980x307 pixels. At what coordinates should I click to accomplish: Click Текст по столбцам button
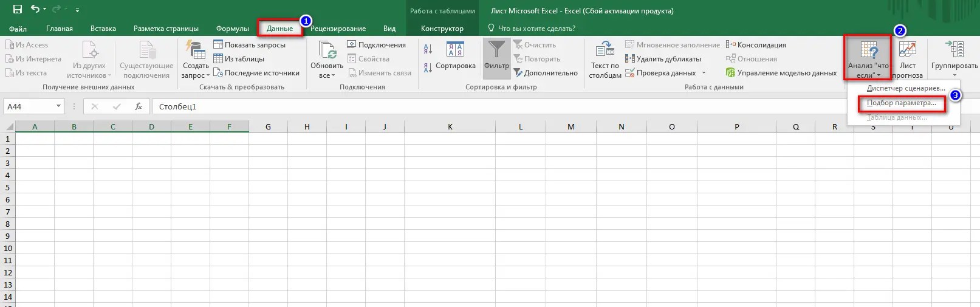[x=605, y=60]
